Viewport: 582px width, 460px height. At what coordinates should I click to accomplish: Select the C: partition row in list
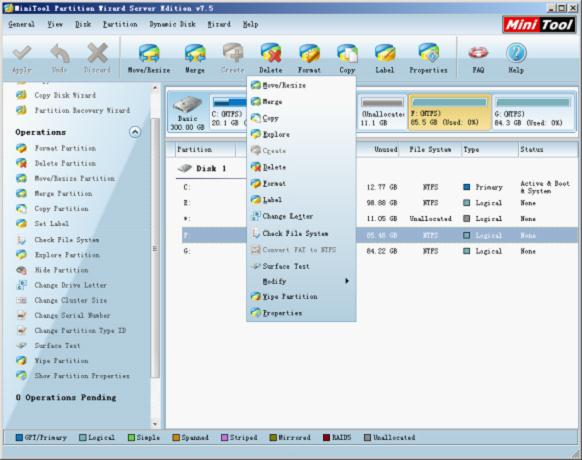(x=379, y=187)
